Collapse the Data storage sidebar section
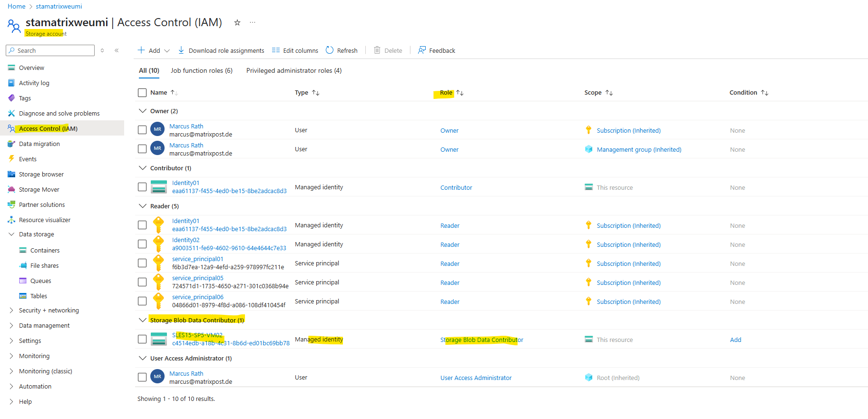This screenshot has height=419, width=868. pos(11,234)
